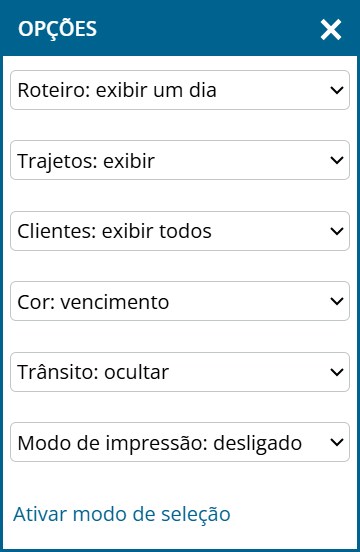Select the Clientes display filter box
This screenshot has width=360, height=552.
(x=180, y=231)
